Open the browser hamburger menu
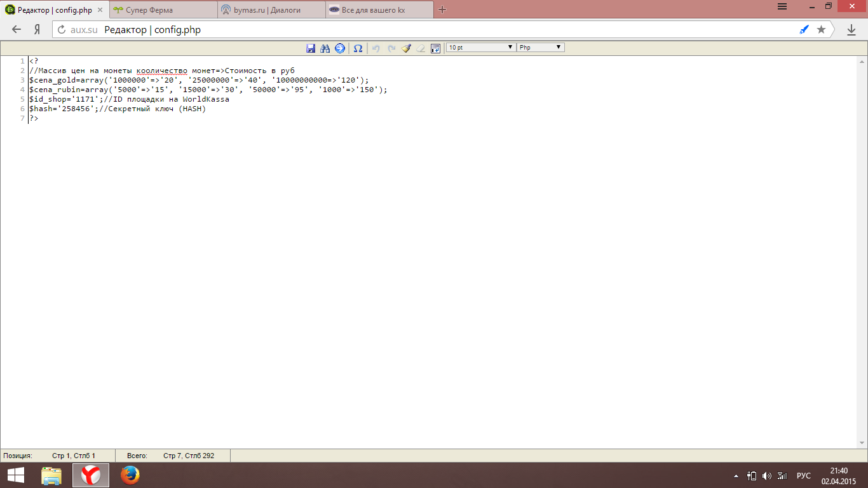Viewport: 868px width, 488px height. [x=782, y=6]
